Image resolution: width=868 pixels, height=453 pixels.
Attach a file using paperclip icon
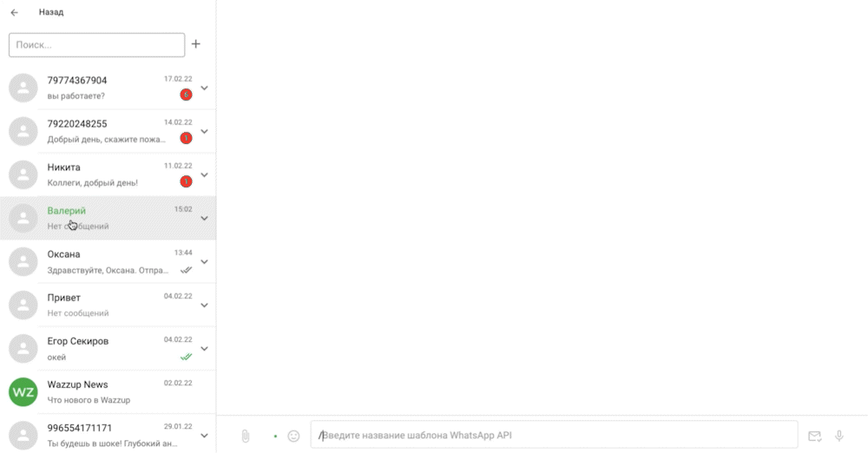tap(246, 437)
